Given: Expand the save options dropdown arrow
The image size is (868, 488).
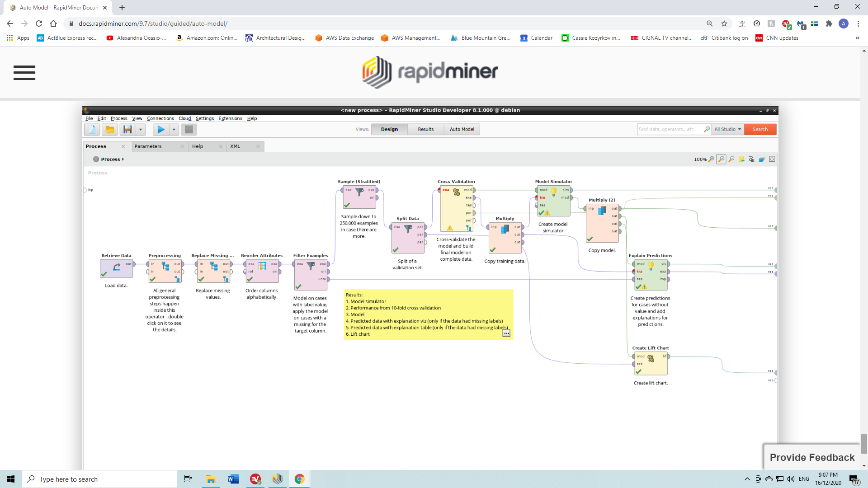Looking at the screenshot, I should pos(141,130).
